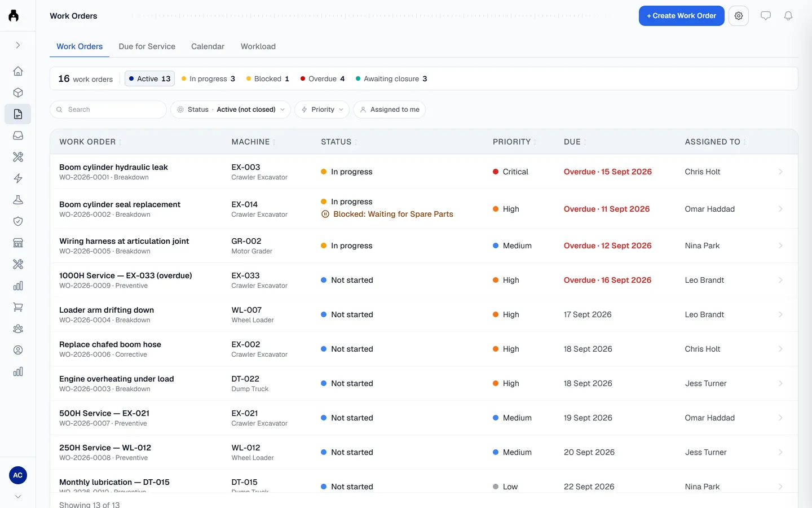Screen dimensions: 812x508
Task: Open the Loader arm drifting down row chevron
Action: coord(780,314)
